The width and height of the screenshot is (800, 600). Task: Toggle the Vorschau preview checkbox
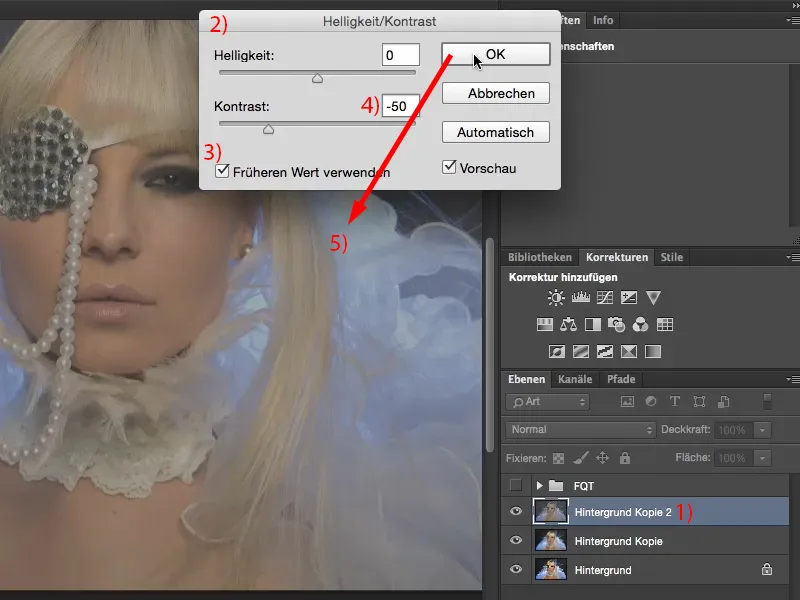[449, 167]
